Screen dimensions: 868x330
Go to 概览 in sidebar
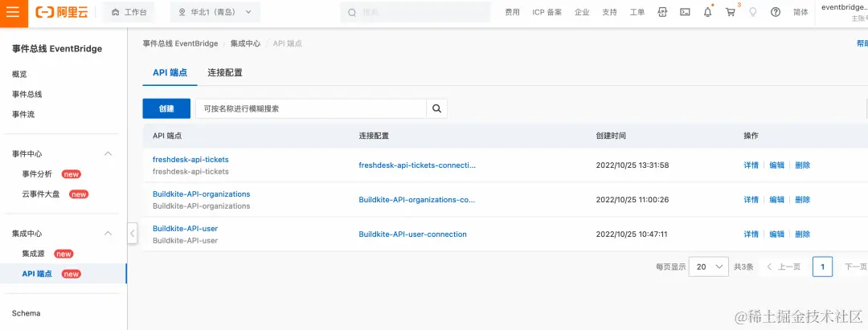19,74
